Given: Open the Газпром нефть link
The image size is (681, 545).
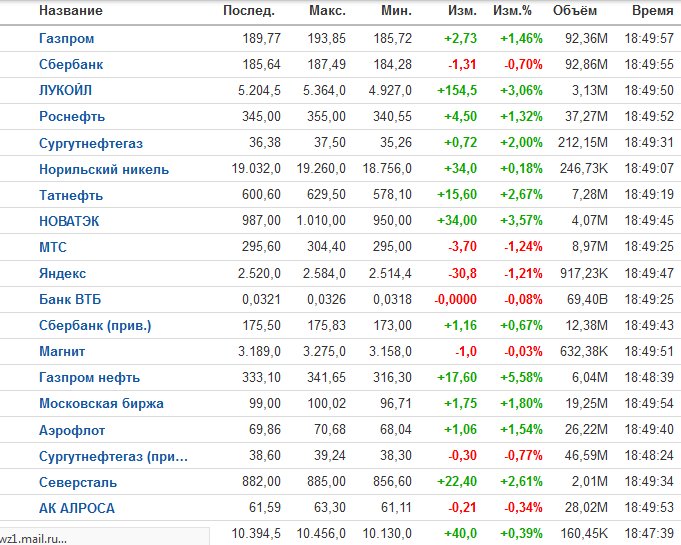Looking at the screenshot, I should click(89, 377).
